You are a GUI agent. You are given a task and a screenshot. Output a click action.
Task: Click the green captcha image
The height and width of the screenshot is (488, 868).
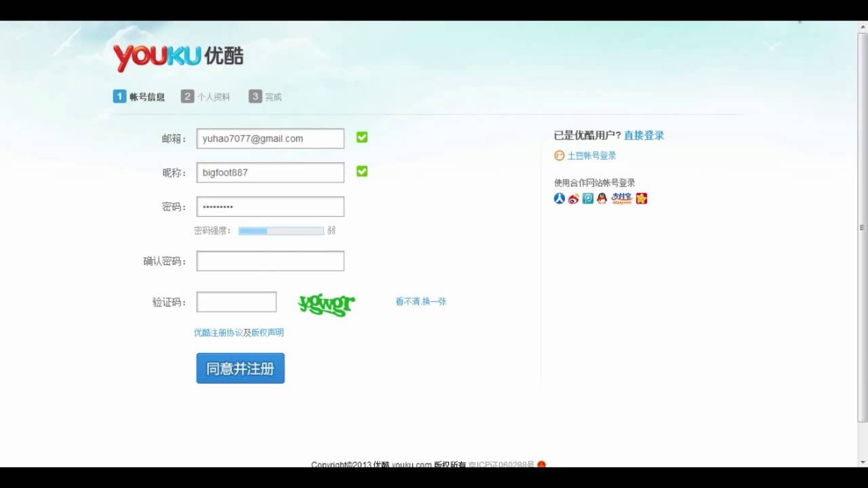326,304
